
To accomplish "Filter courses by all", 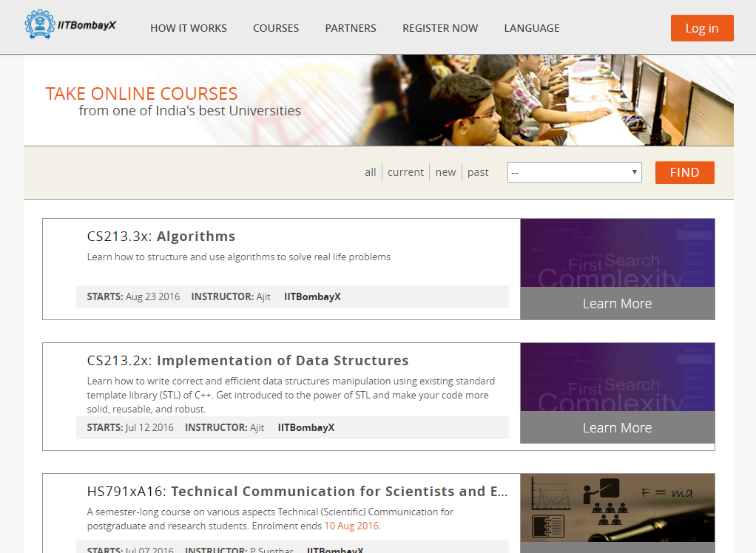I will point(371,172).
